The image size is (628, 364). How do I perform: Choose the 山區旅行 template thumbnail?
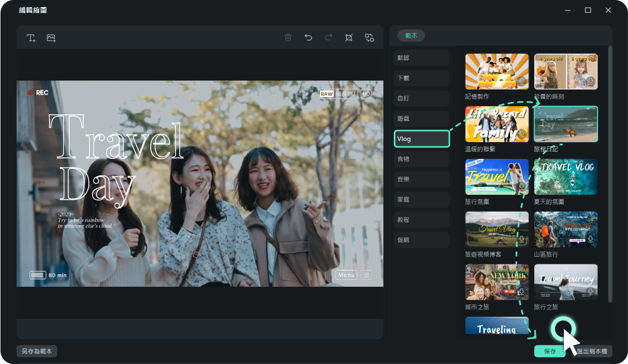click(x=565, y=230)
